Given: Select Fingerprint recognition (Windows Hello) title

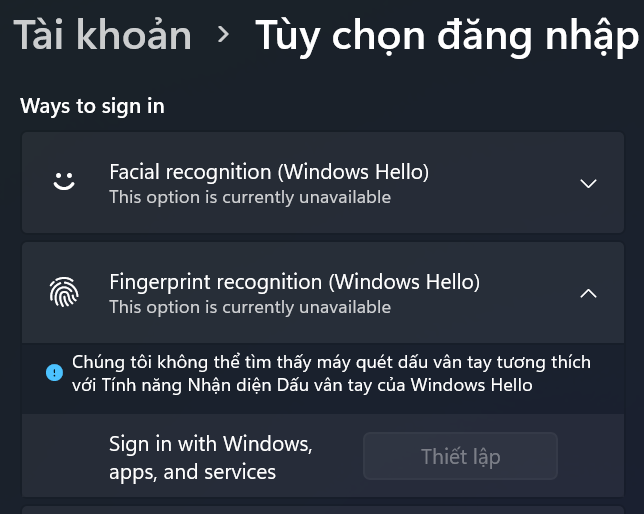Looking at the screenshot, I should 294,282.
